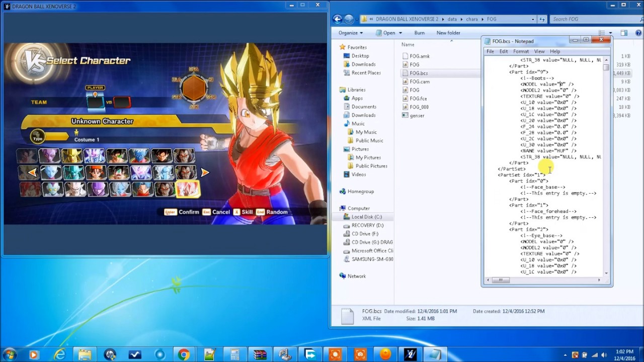Go forward in the Explorer window
This screenshot has width=644, height=362.
click(x=349, y=19)
